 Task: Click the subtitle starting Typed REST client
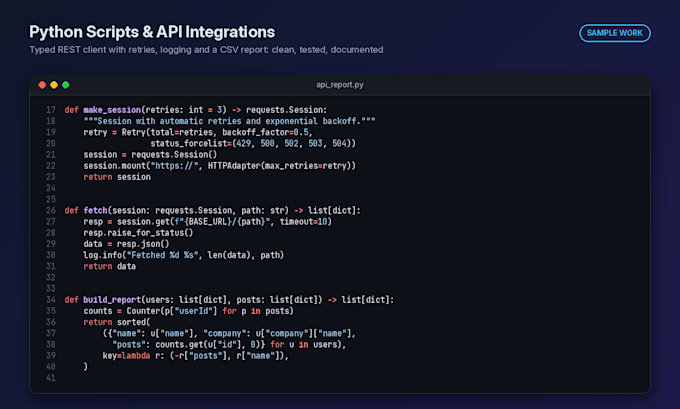click(x=206, y=49)
